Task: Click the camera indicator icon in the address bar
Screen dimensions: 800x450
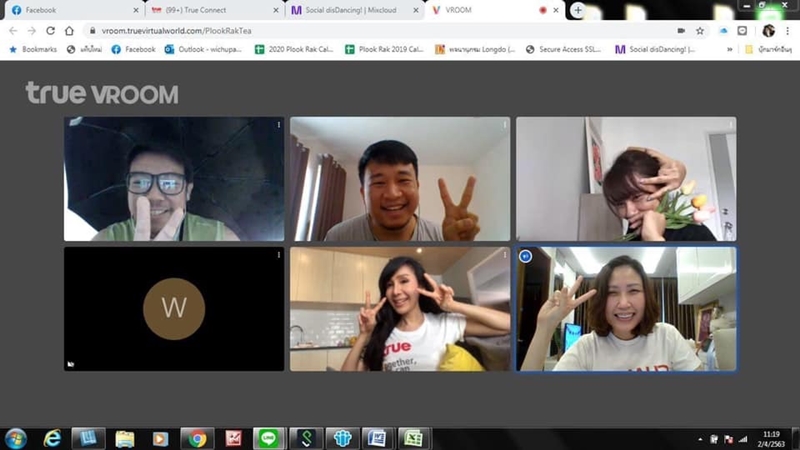Action: pos(681,31)
